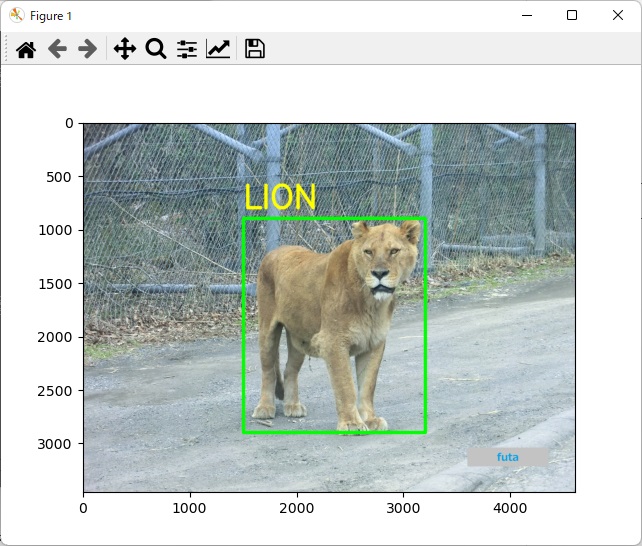
Task: Go back to the previous view
Action: tap(57, 49)
